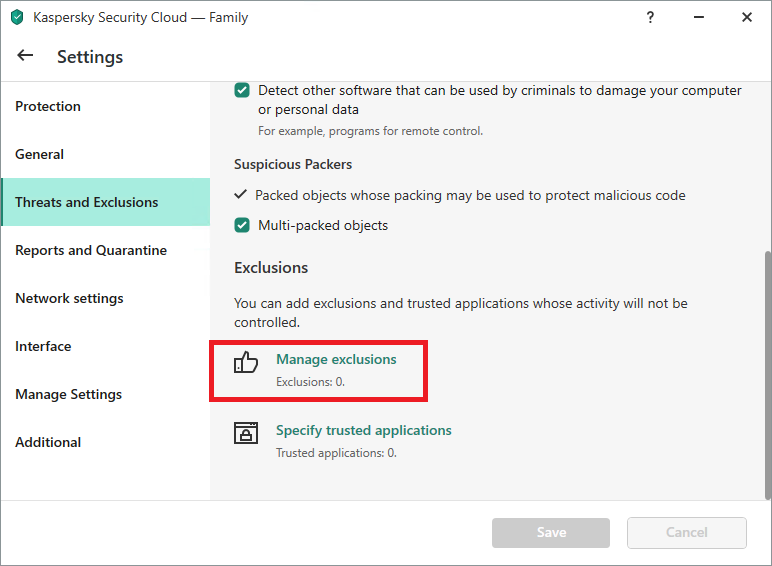This screenshot has height=566, width=772.
Task: Click the thumbs-up Manage exclusions icon
Action: pyautogui.click(x=246, y=362)
